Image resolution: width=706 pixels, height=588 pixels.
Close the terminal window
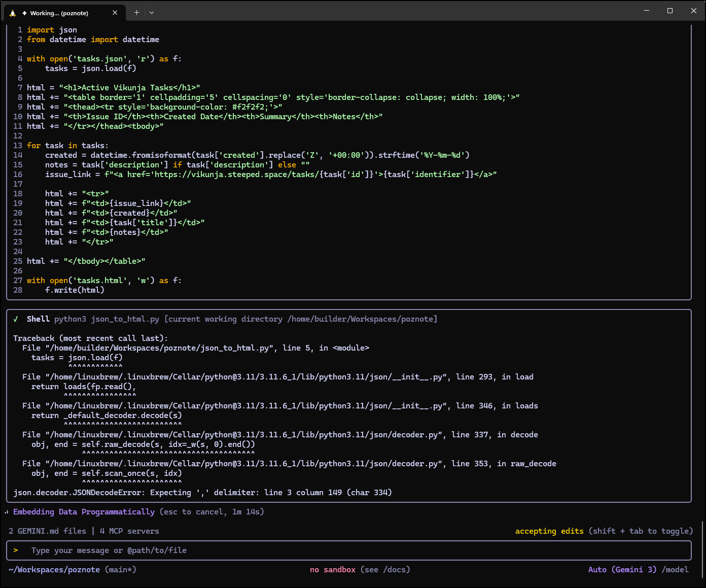[693, 11]
